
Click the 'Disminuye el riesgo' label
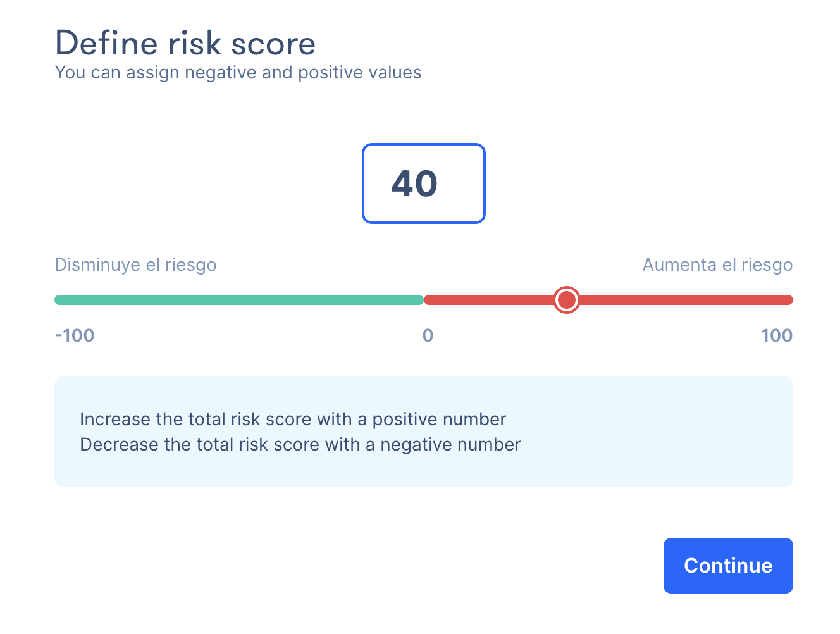coord(135,264)
